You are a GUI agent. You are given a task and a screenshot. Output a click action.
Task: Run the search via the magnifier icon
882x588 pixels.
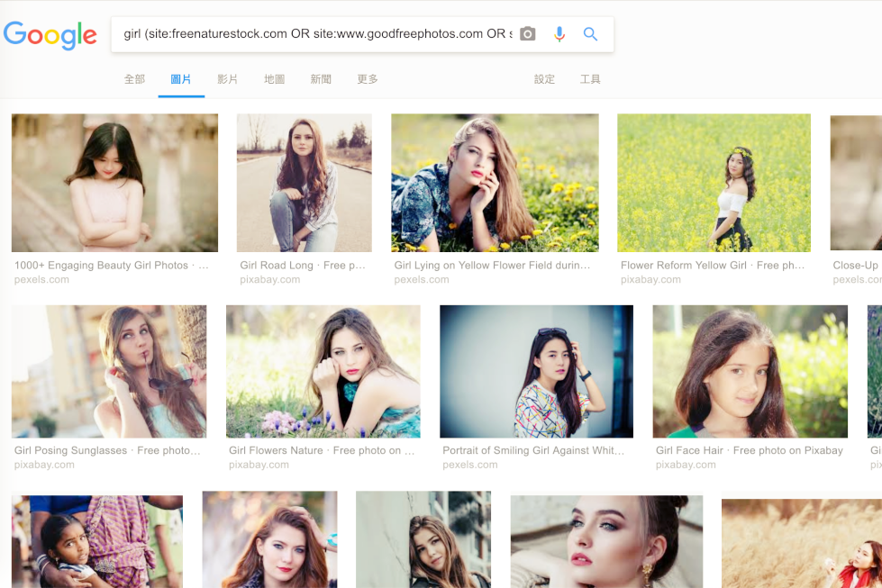590,33
